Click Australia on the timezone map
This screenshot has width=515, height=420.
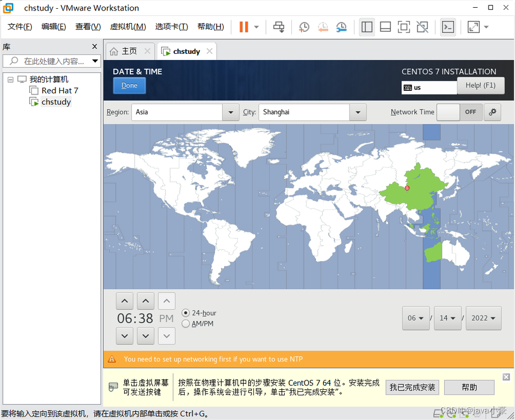tap(448, 252)
